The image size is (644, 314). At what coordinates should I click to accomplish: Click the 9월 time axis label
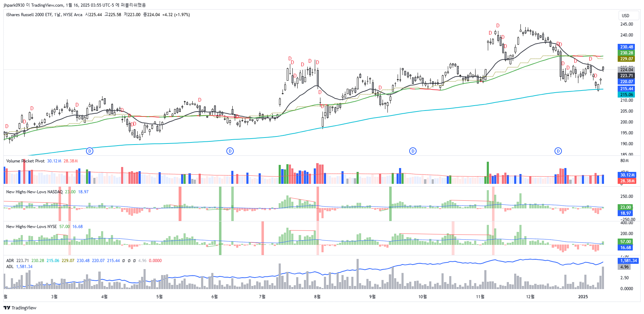pos(372,297)
